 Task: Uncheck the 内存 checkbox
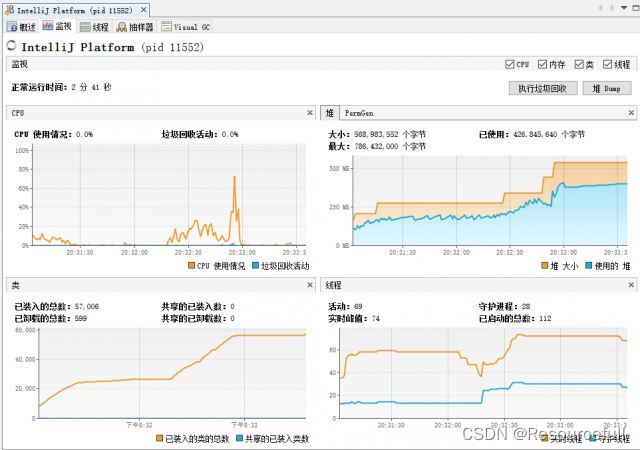click(542, 64)
